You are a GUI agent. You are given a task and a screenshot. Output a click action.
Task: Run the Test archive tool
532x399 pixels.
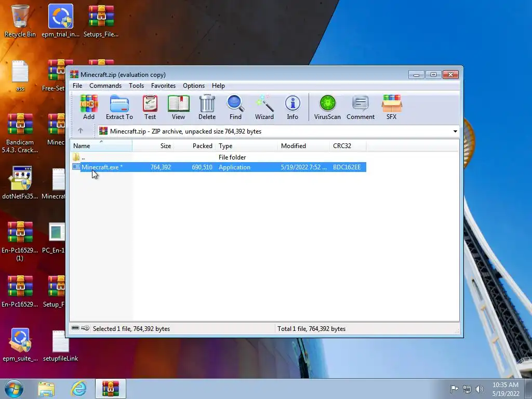click(150, 107)
